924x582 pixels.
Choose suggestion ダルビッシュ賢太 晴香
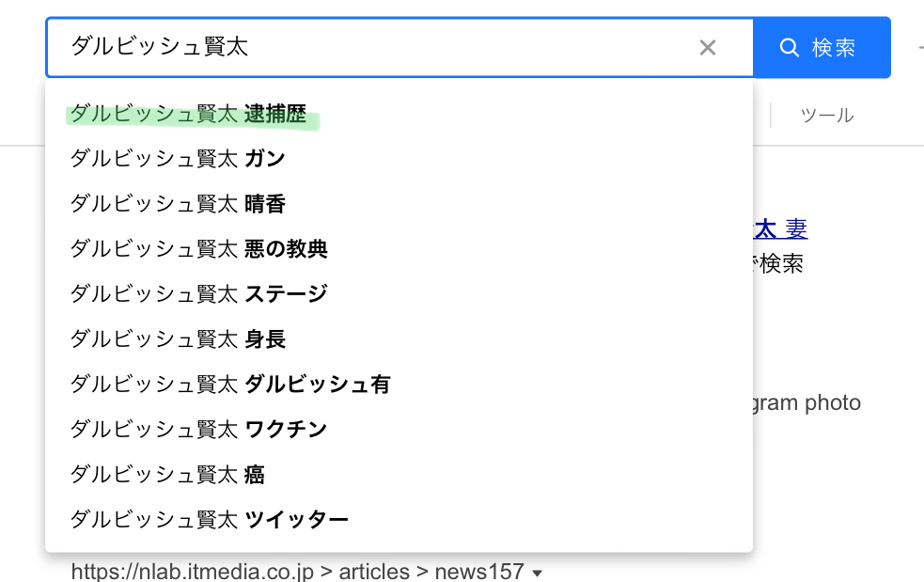[x=399, y=204]
